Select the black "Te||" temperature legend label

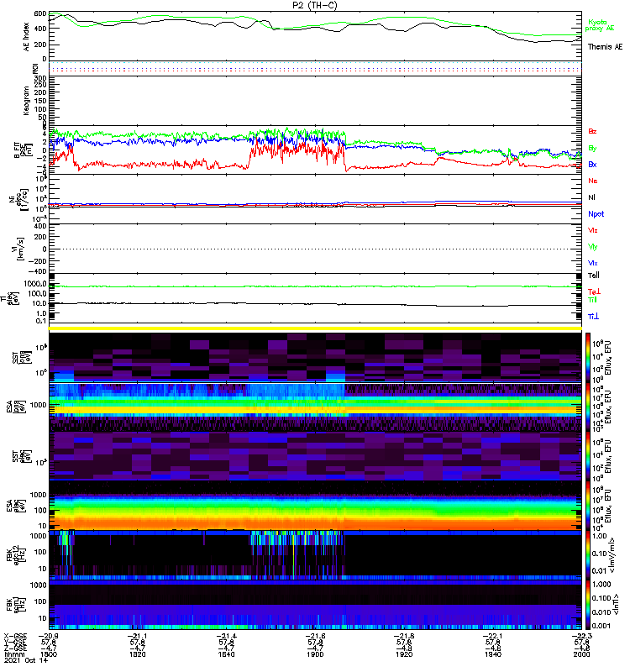pyautogui.click(x=593, y=276)
